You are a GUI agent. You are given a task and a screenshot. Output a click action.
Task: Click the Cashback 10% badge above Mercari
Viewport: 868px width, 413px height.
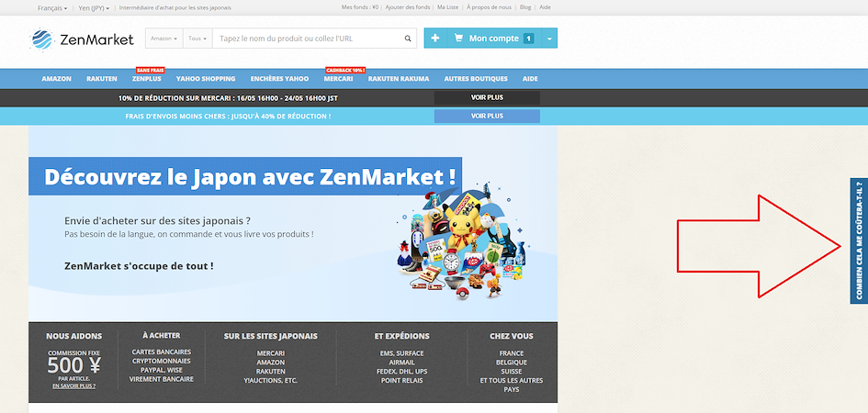(x=345, y=71)
